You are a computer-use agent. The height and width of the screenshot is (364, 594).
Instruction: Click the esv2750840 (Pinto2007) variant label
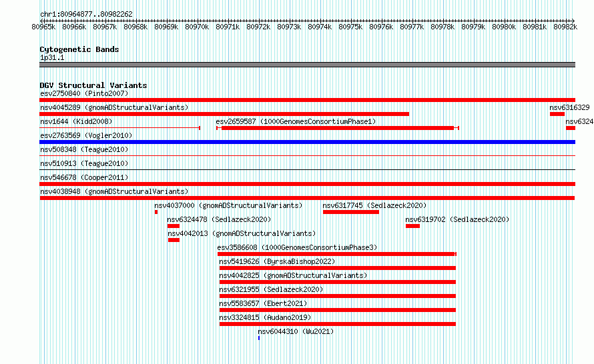point(84,93)
